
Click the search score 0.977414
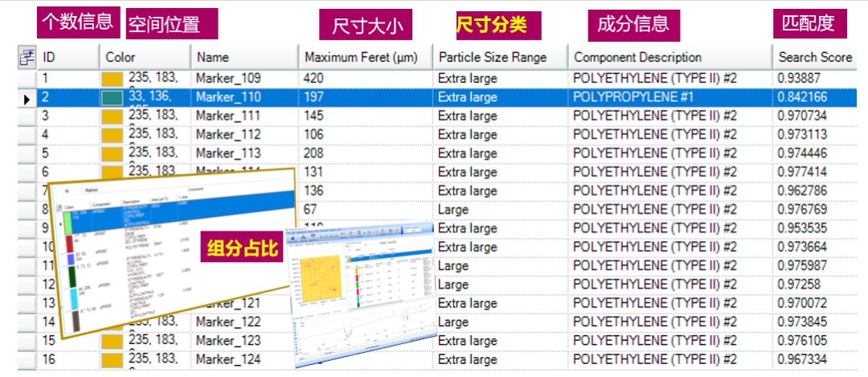803,173
